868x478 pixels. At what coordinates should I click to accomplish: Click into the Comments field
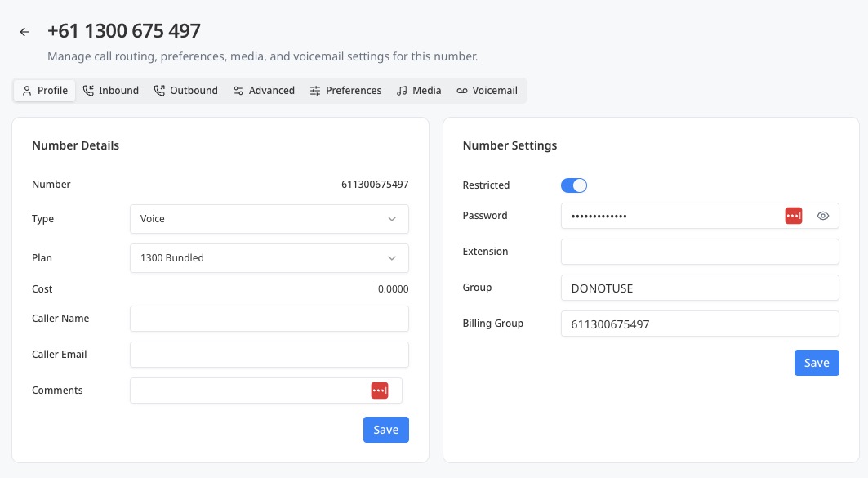(265, 391)
